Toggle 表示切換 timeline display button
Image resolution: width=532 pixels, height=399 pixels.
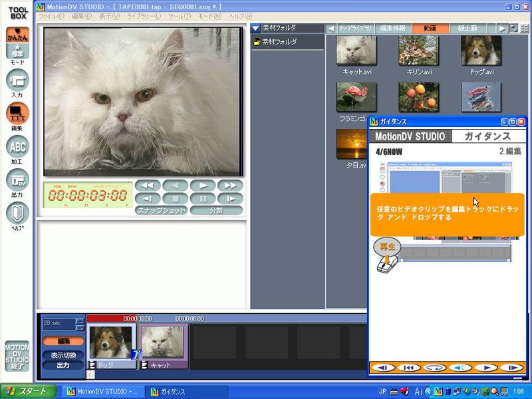63,354
